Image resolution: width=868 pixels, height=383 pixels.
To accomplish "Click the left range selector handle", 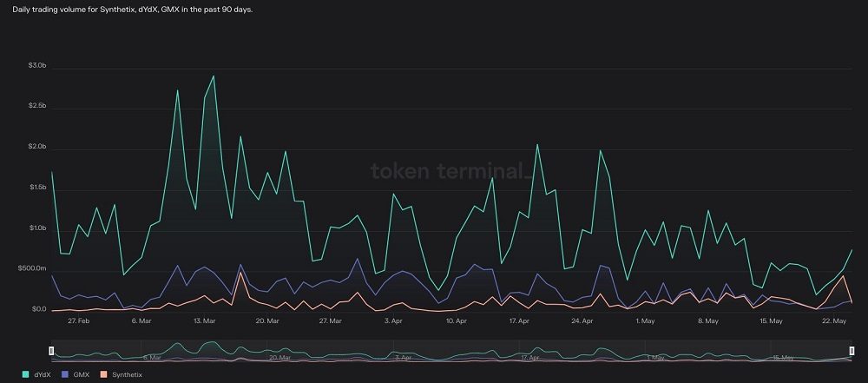I will (x=51, y=351).
